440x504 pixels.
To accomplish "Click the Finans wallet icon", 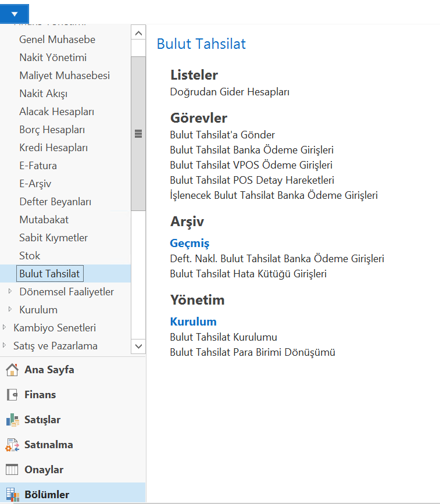I will point(12,395).
